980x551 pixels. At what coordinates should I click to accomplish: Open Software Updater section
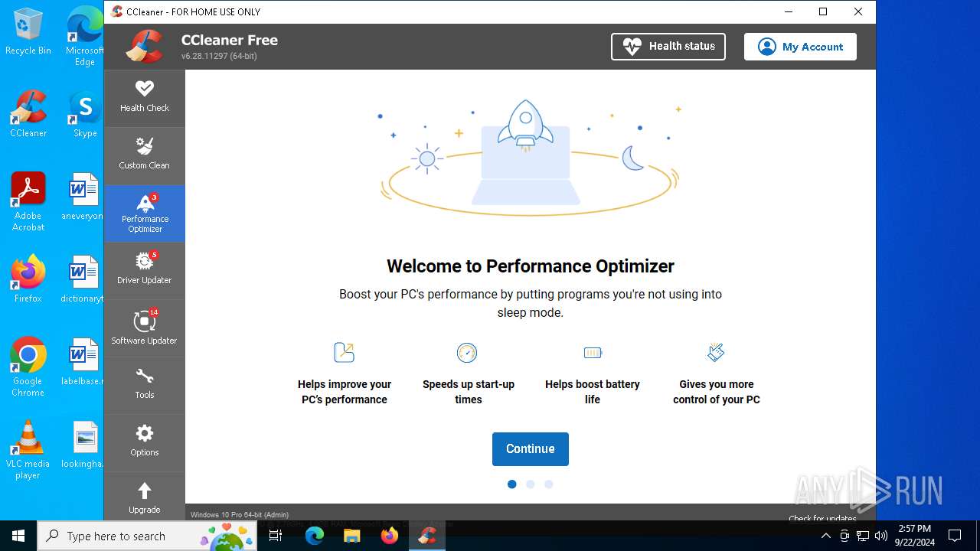click(x=145, y=328)
